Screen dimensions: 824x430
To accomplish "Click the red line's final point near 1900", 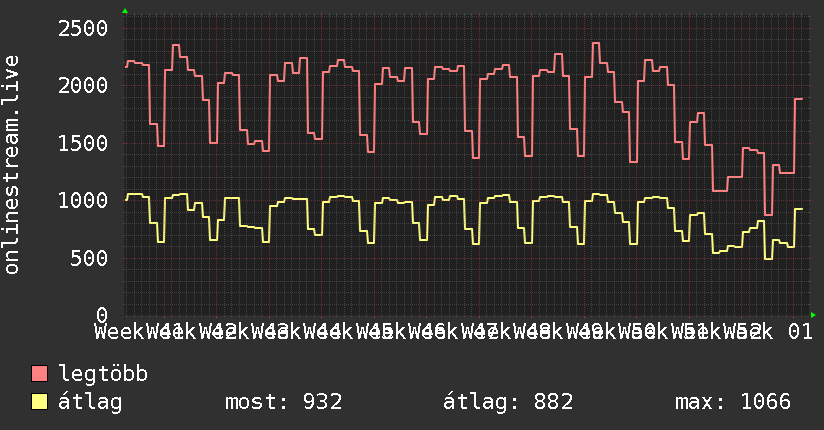I will tap(801, 99).
